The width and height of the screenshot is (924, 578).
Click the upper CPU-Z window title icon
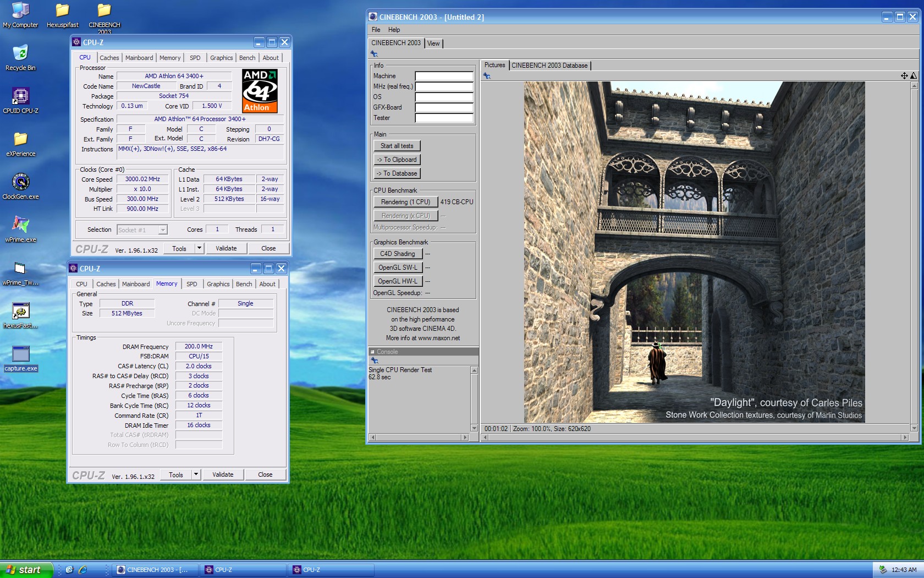76,42
